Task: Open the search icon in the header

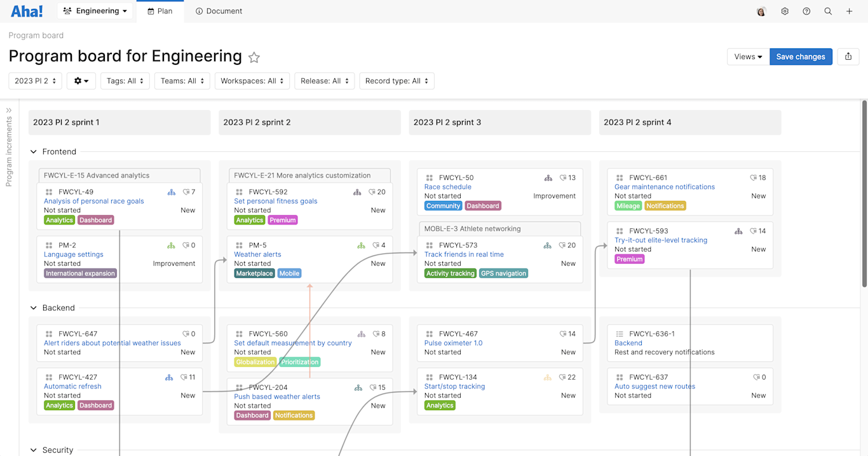Action: coord(828,11)
